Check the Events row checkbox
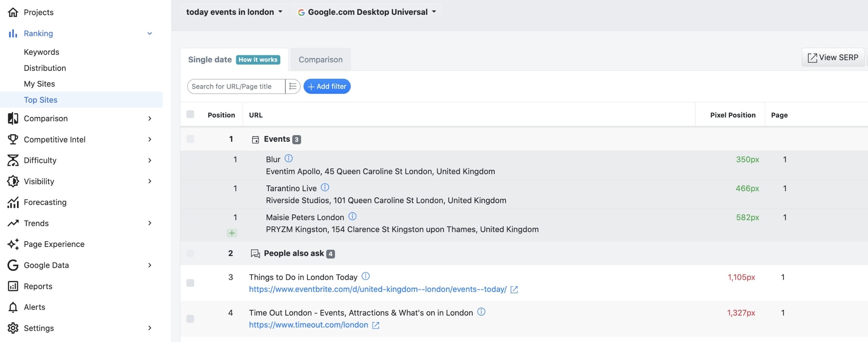 pyautogui.click(x=190, y=139)
